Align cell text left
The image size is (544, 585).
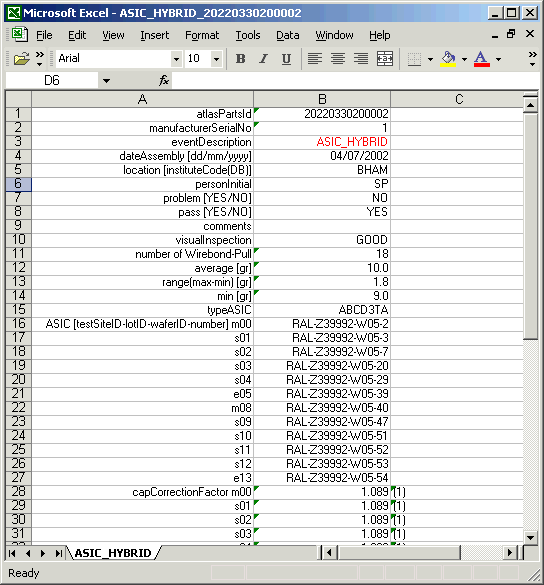pyautogui.click(x=315, y=59)
